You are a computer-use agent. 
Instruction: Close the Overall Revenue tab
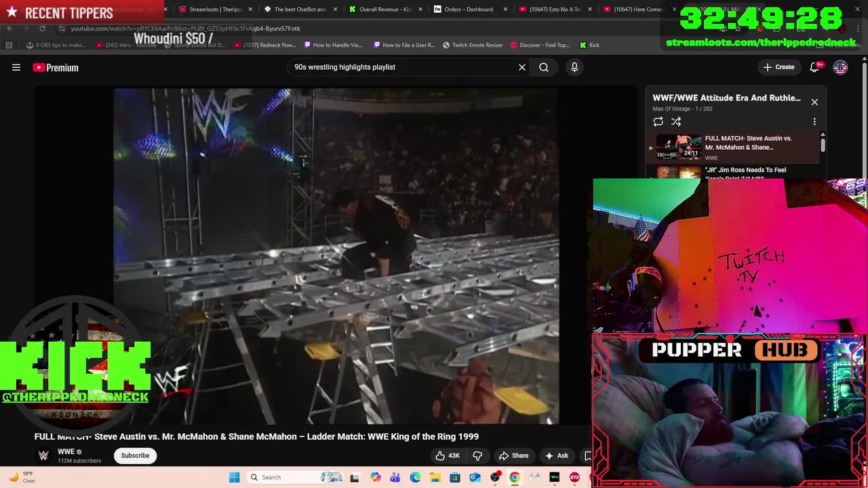(x=420, y=9)
